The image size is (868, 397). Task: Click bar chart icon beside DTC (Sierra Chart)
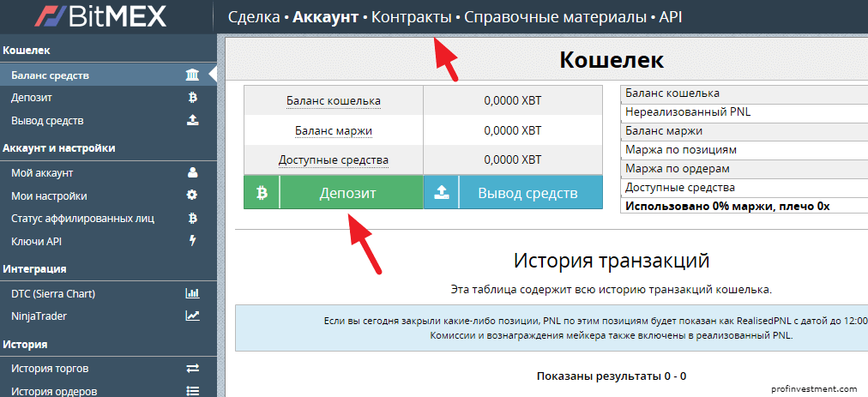click(192, 293)
